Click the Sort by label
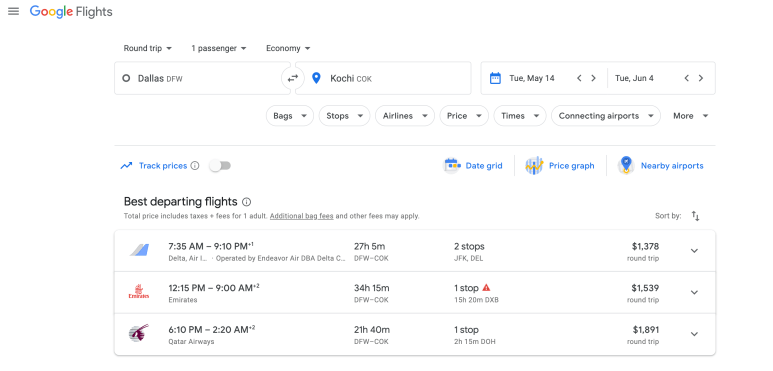 [x=668, y=216]
